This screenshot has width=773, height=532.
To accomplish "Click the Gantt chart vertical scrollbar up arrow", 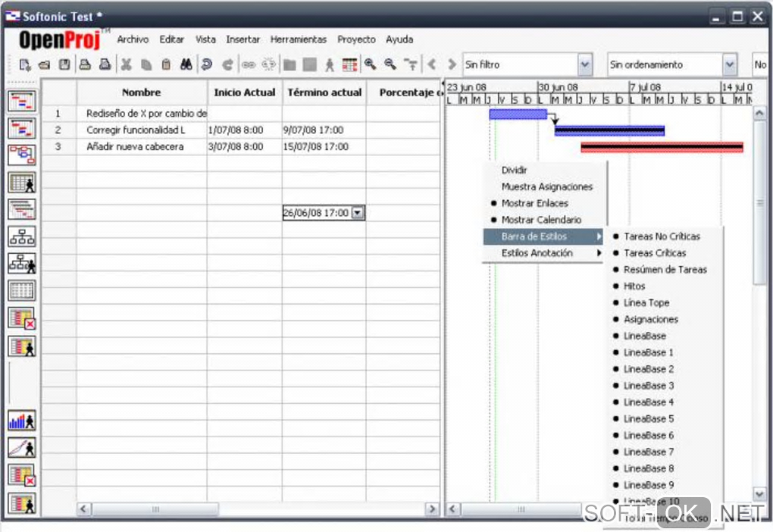I will point(759,114).
